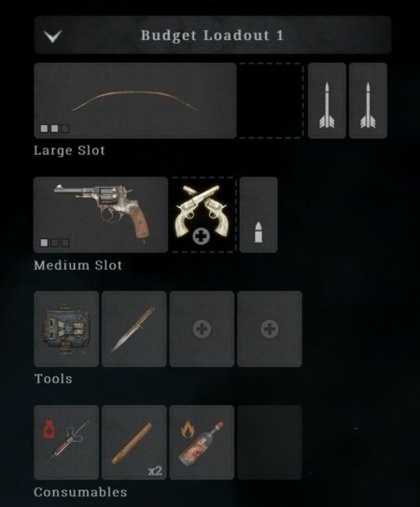Screen dimensions: 420x507
Task: Select the first aid kit tool
Action: 66,329
